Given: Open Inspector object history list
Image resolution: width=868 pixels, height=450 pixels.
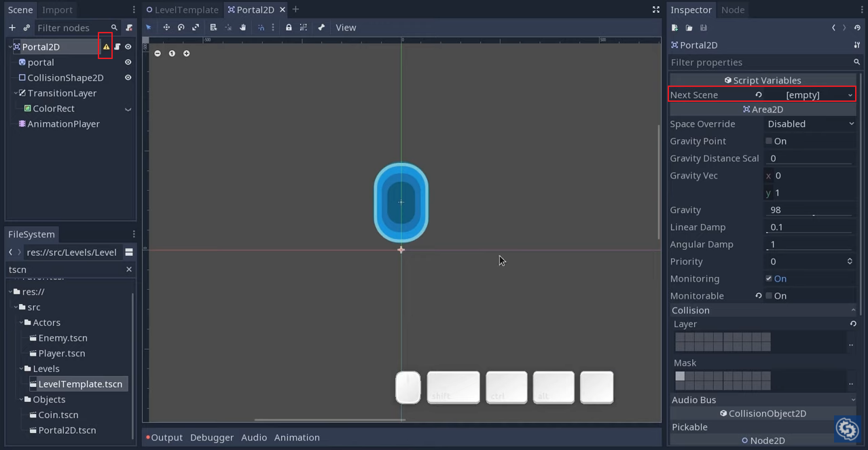Looking at the screenshot, I should [x=857, y=28].
